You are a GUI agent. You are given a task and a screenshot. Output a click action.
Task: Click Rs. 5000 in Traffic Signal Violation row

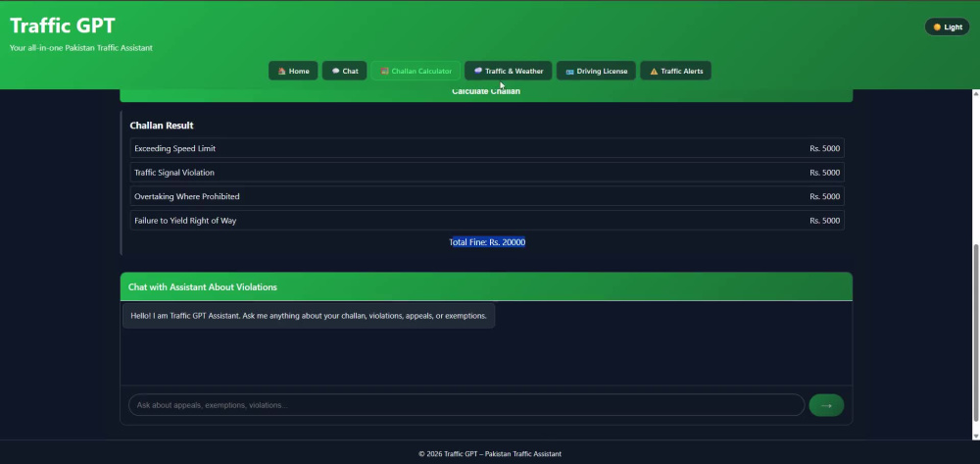coord(824,173)
